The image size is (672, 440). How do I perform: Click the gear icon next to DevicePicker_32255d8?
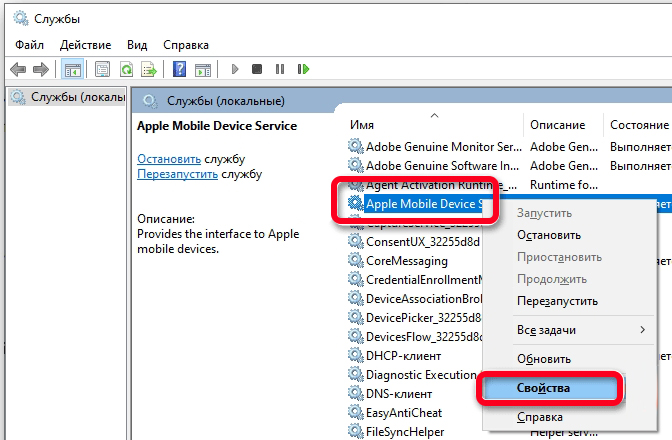coord(355,317)
